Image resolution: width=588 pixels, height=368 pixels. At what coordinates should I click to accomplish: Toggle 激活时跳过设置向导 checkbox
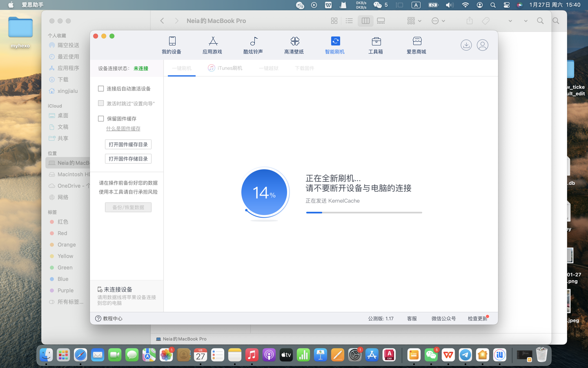(x=101, y=103)
